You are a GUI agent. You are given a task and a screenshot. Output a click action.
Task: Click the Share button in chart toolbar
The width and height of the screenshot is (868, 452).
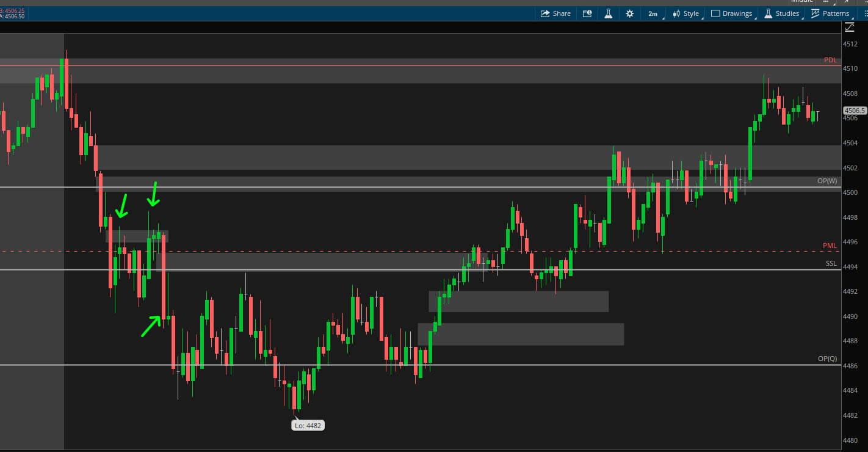tap(556, 13)
